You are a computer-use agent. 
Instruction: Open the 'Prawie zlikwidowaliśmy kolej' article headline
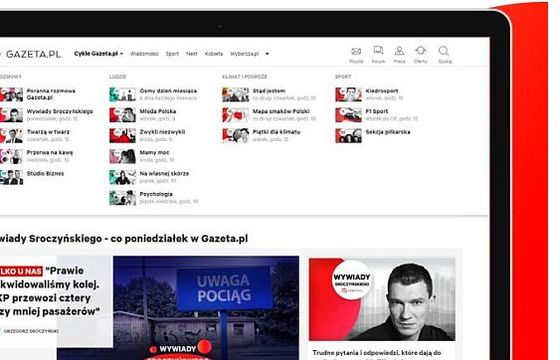50,291
